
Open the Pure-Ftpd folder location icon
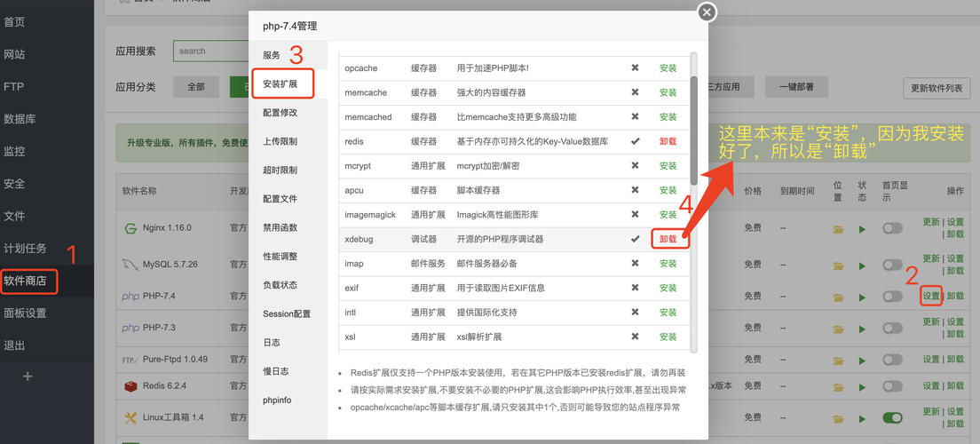[839, 360]
